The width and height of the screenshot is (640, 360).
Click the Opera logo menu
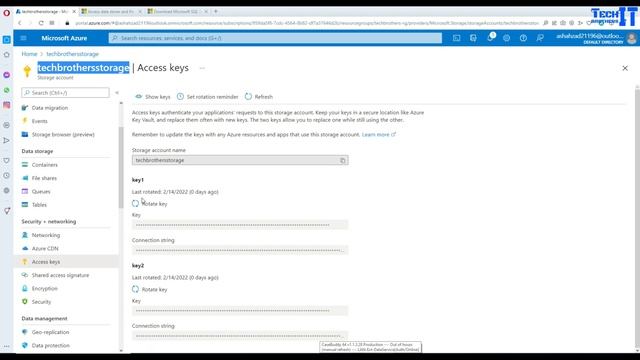click(7, 13)
